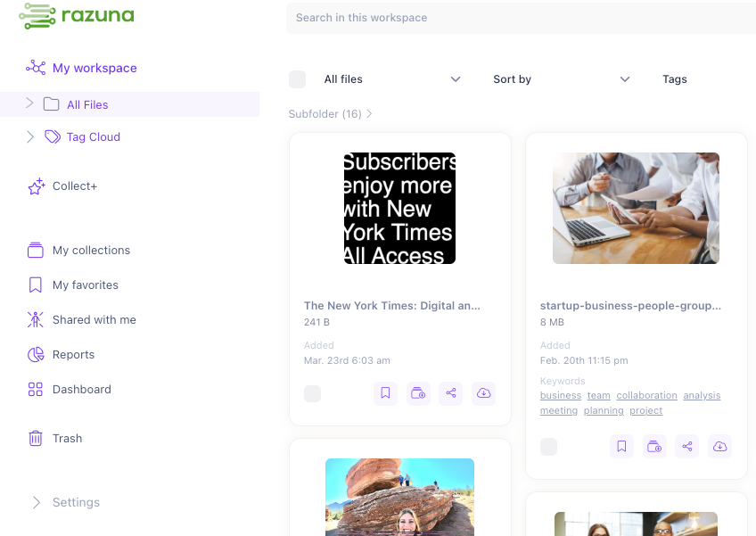This screenshot has width=756, height=536.
Task: Click the team keyword link
Action: click(x=598, y=395)
